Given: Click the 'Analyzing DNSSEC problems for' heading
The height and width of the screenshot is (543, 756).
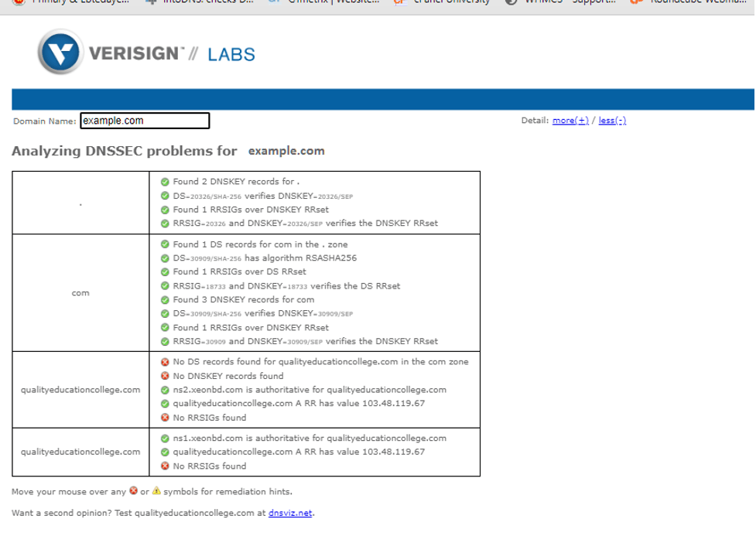Looking at the screenshot, I should pyautogui.click(x=125, y=152).
